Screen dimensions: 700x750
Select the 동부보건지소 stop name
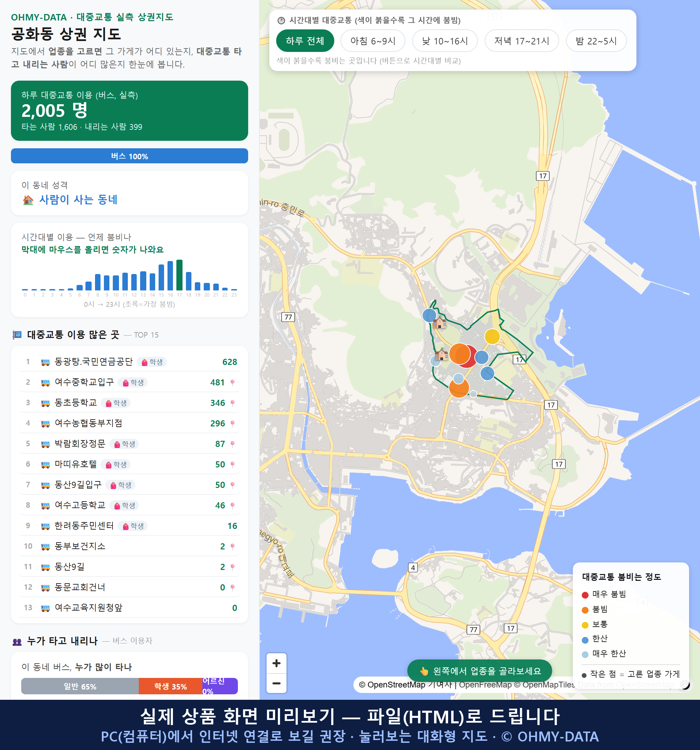coord(80,546)
